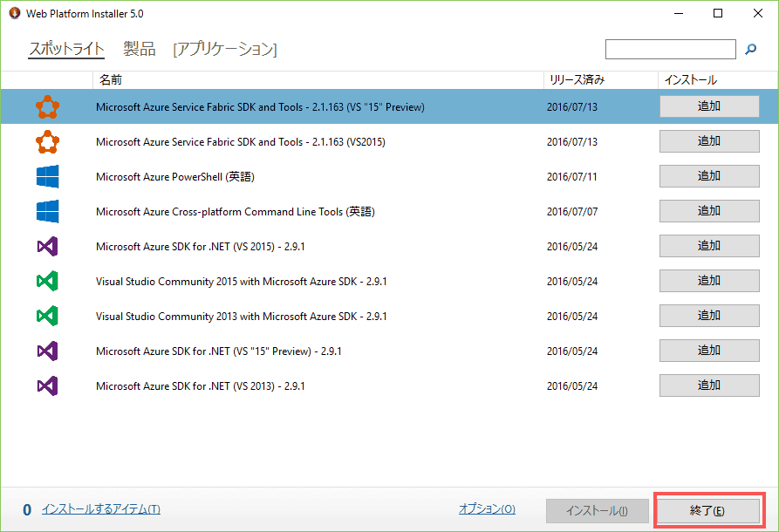Close the Web Platform Installer window
This screenshot has width=779, height=532.
point(758,13)
